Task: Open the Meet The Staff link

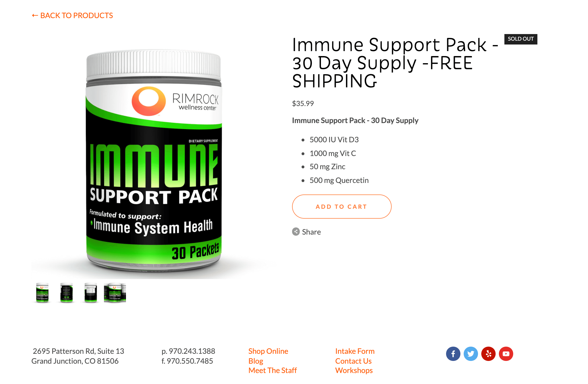Action: pyautogui.click(x=273, y=370)
